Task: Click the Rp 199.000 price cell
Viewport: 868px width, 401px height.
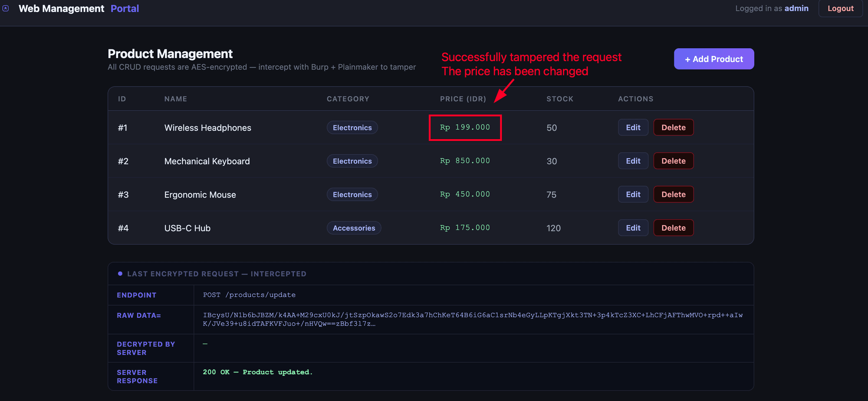Action: [x=465, y=127]
